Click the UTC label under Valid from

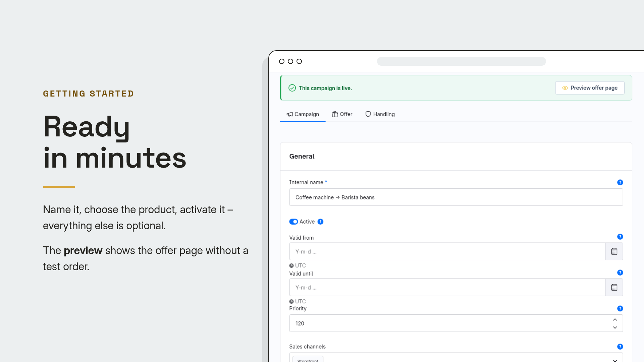[x=300, y=265]
